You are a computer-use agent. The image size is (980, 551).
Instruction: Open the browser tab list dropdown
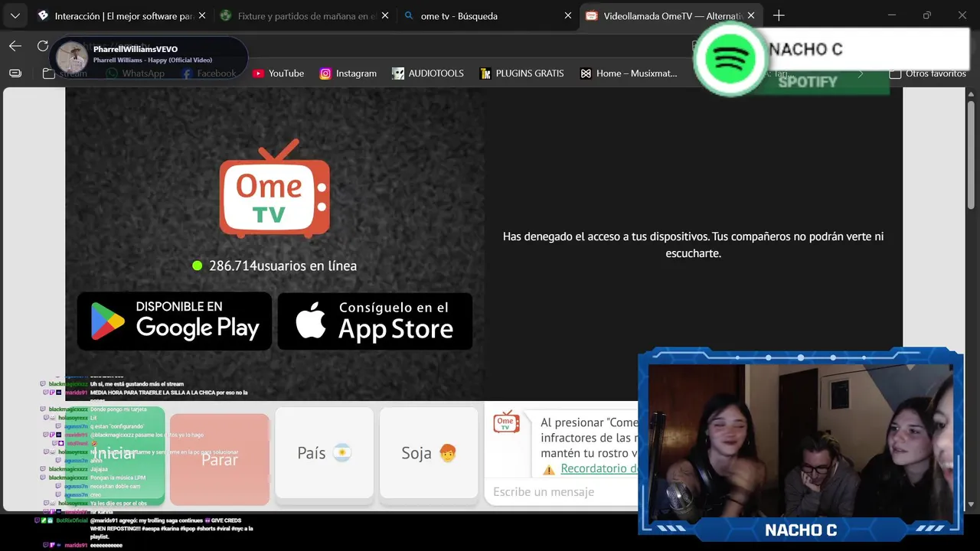click(x=15, y=15)
